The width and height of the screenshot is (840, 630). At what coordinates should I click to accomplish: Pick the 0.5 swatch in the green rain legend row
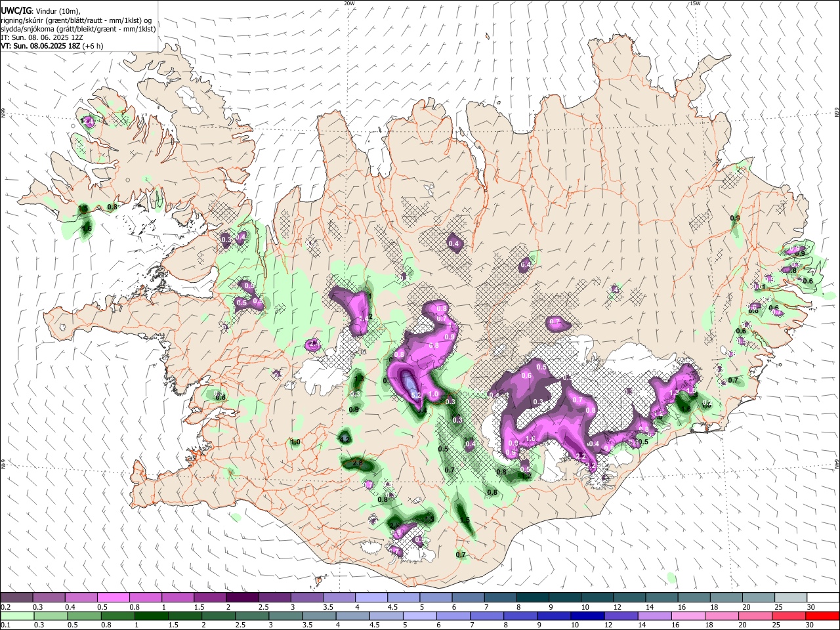83,616
